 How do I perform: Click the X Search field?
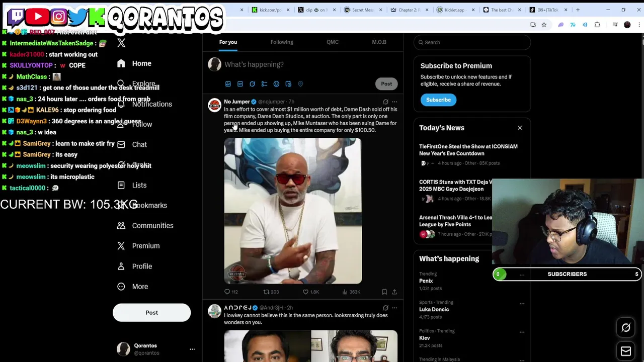pos(472,42)
